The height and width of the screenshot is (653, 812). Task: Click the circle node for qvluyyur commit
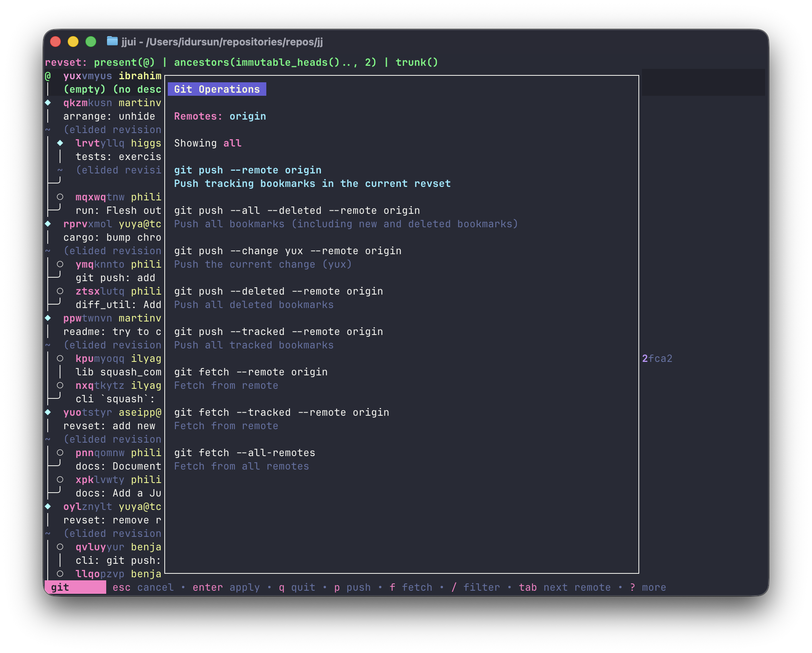pos(60,547)
